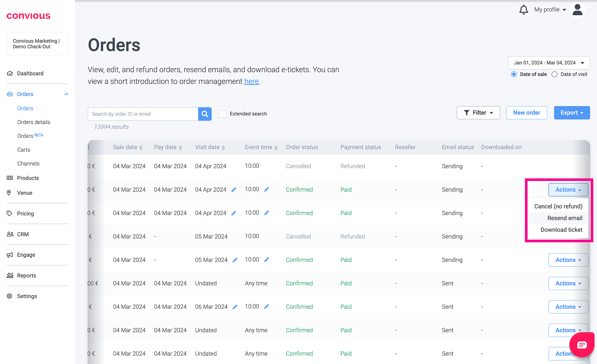Image resolution: width=597 pixels, height=364 pixels.
Task: Close the opened Actions dropdown
Action: click(x=568, y=190)
